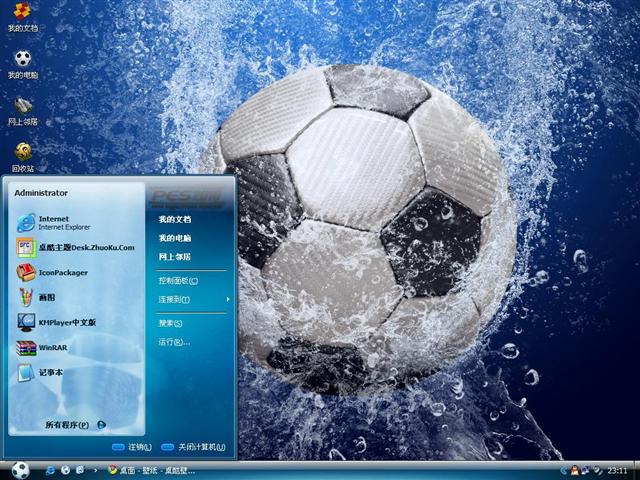The height and width of the screenshot is (480, 640).
Task: Open the 我的电脑 soccer ball desktop icon
Action: tap(22, 64)
